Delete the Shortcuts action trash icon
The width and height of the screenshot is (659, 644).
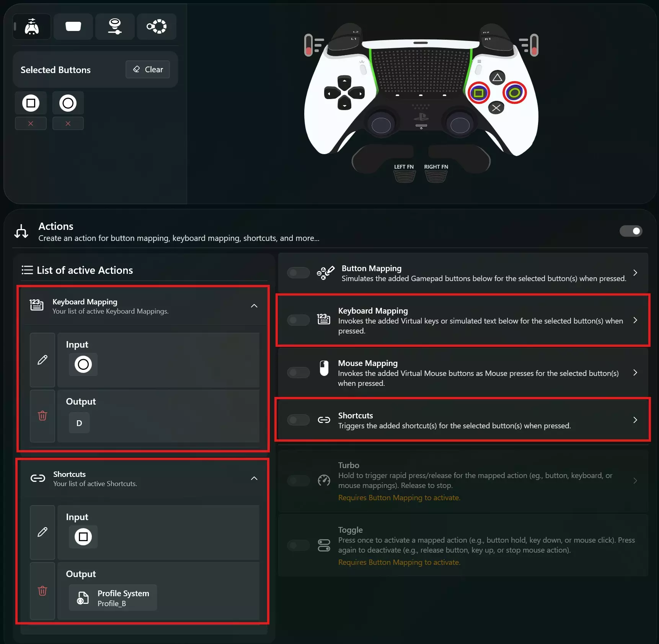click(x=42, y=591)
